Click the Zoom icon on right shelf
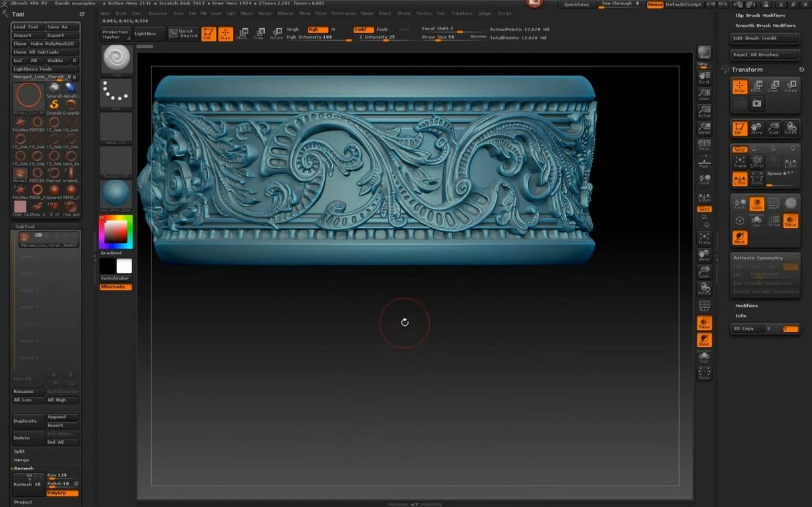Screen dimensions: 812x507 tap(704, 94)
